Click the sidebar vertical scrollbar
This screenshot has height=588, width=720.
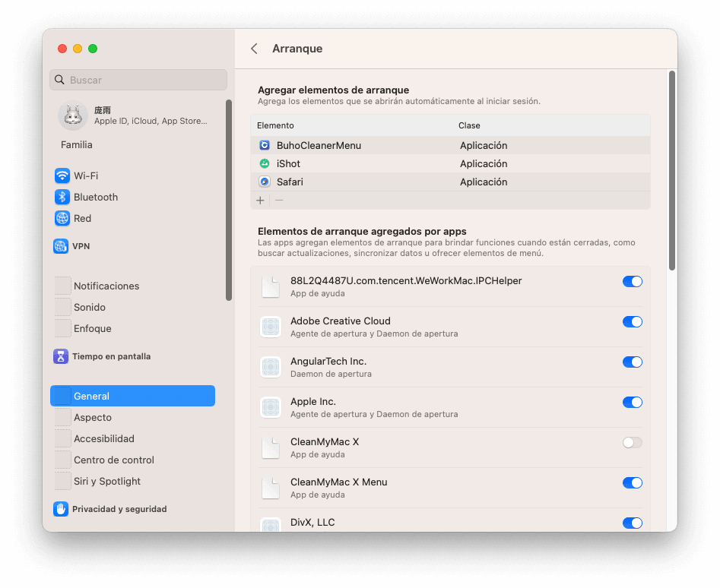click(229, 200)
